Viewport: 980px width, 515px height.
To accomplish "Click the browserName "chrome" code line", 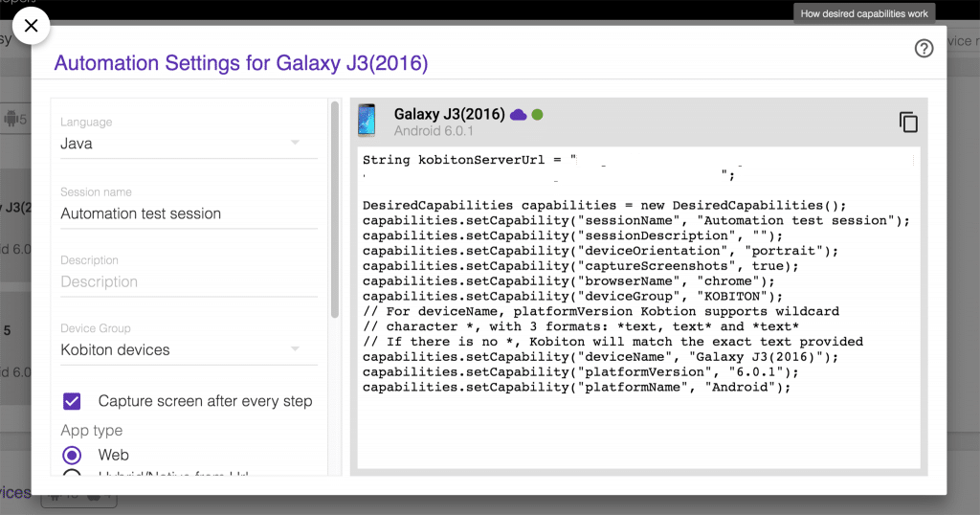I will (x=568, y=281).
